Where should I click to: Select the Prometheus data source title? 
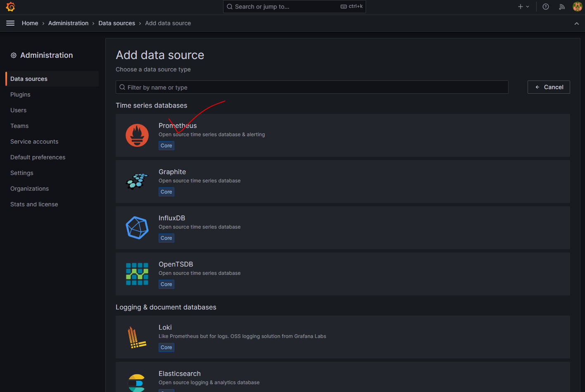click(x=178, y=125)
